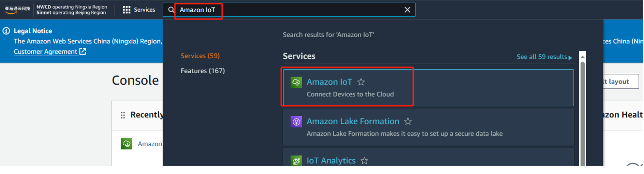Click the Services grid icon
This screenshot has height=174, width=644.
127,10
